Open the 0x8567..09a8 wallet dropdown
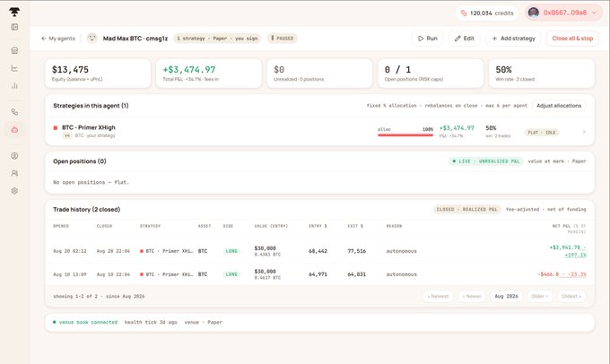610x364 pixels. click(563, 13)
